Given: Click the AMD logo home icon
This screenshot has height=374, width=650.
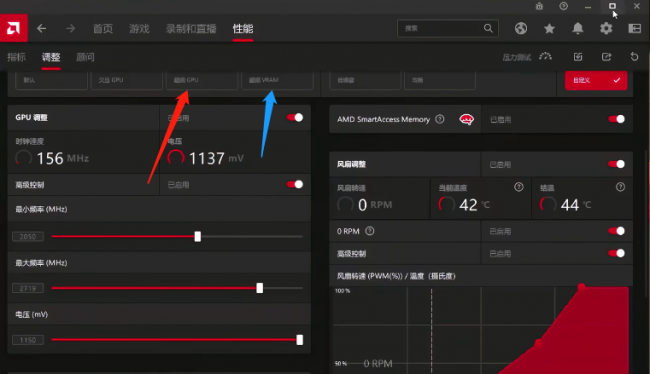Looking at the screenshot, I should click(x=13, y=28).
